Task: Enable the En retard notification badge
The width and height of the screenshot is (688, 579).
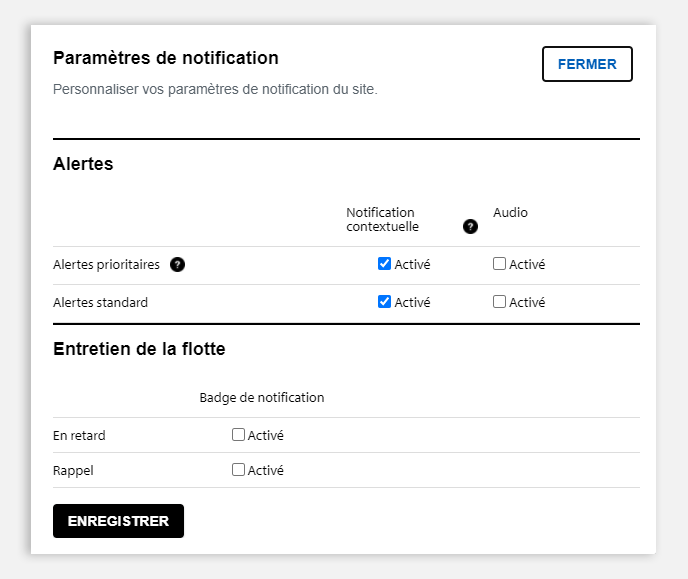Action: [x=238, y=435]
